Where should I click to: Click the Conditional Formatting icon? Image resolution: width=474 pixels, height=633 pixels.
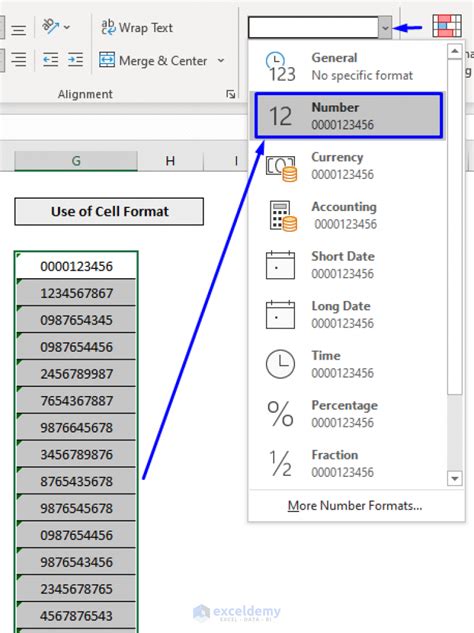click(447, 26)
